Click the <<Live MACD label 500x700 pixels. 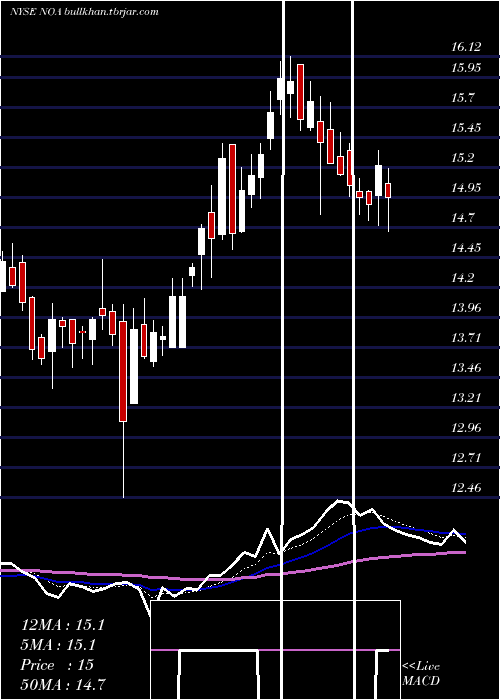pyautogui.click(x=421, y=673)
